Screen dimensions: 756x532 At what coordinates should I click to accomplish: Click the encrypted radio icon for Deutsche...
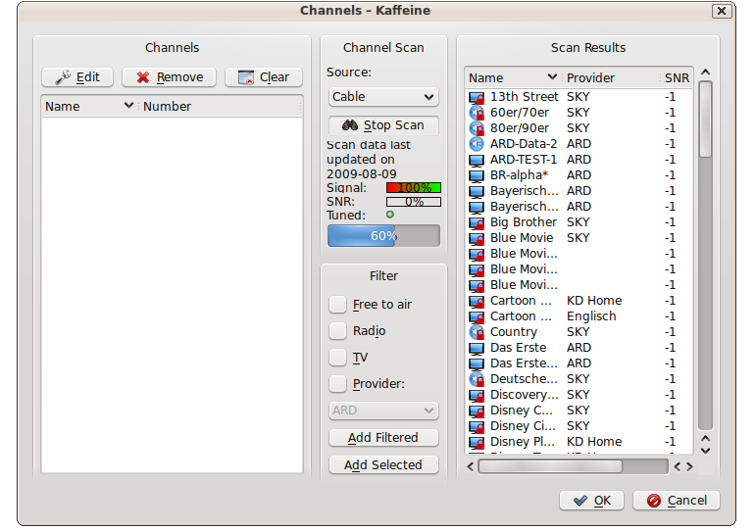[477, 379]
